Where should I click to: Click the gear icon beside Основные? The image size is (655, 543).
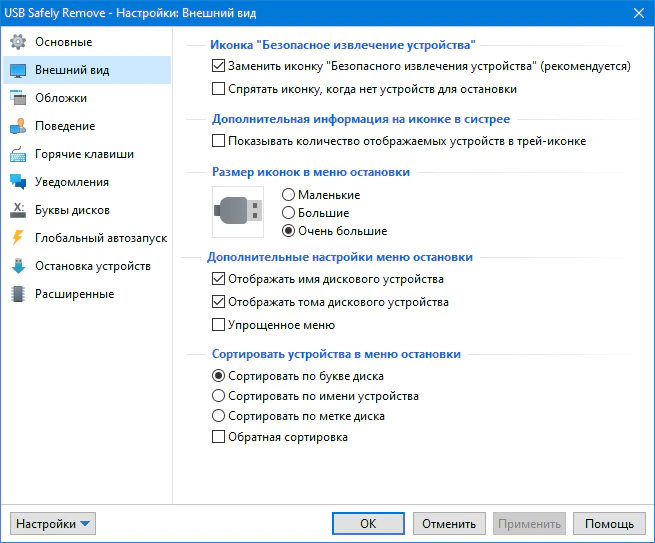click(17, 42)
